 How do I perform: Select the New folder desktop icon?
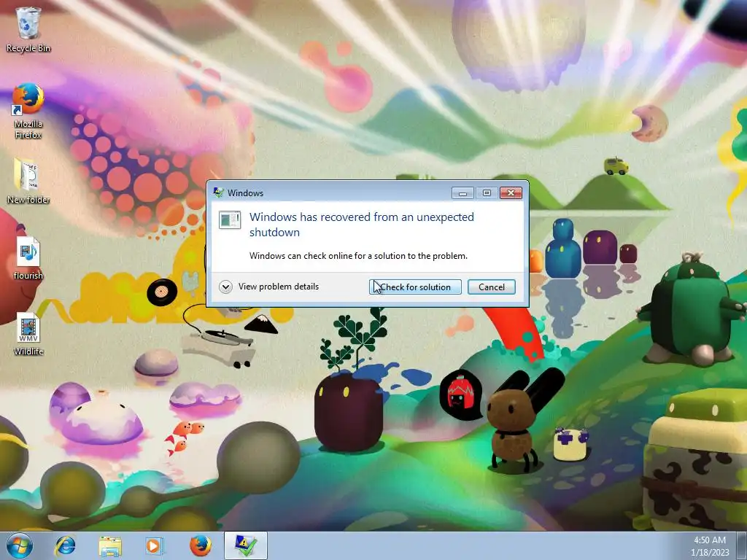click(x=28, y=181)
